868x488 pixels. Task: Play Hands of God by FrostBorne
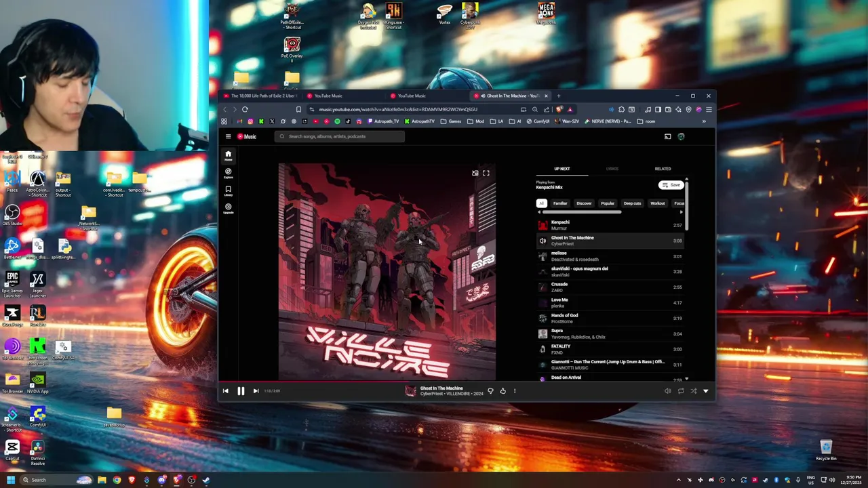tap(610, 318)
